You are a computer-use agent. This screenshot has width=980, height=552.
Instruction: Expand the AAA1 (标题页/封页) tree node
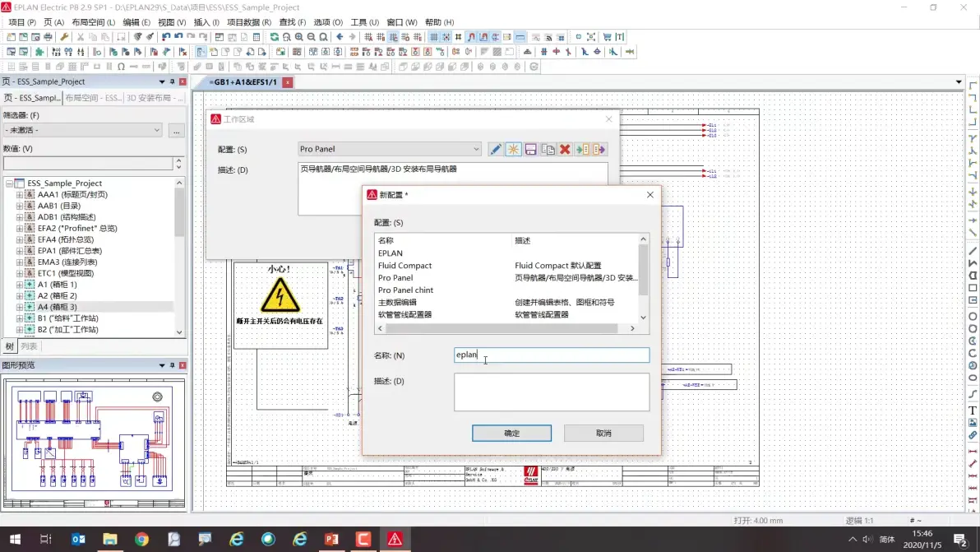pos(20,194)
